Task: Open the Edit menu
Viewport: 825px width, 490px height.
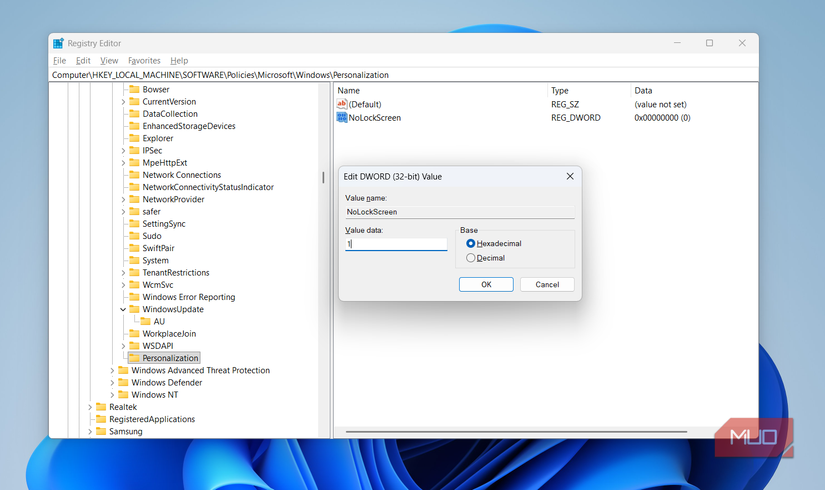Action: (x=83, y=61)
